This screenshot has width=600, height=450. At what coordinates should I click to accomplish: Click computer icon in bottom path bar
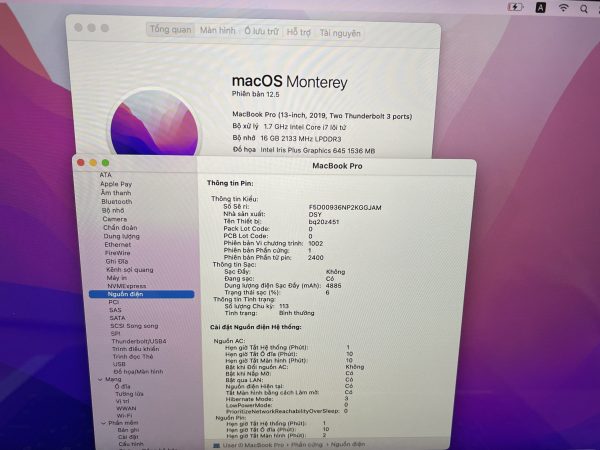click(215, 444)
